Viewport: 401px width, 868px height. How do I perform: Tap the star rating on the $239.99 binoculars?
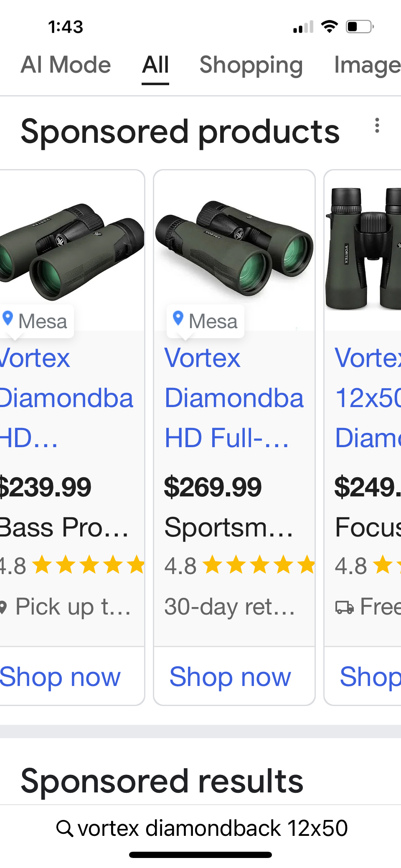click(x=89, y=565)
